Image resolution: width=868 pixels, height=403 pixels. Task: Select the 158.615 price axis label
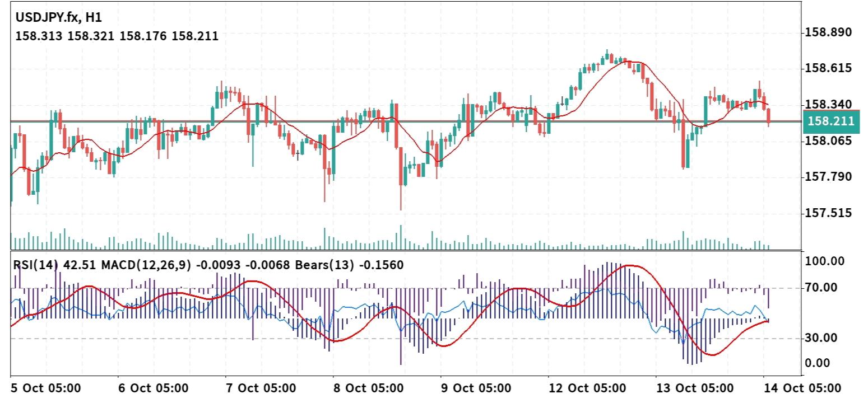pos(828,68)
